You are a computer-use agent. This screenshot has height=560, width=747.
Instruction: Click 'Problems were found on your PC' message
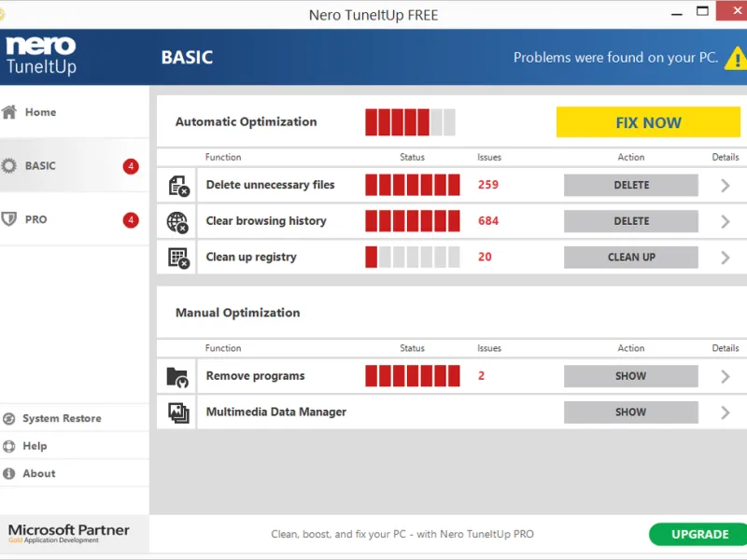point(615,58)
